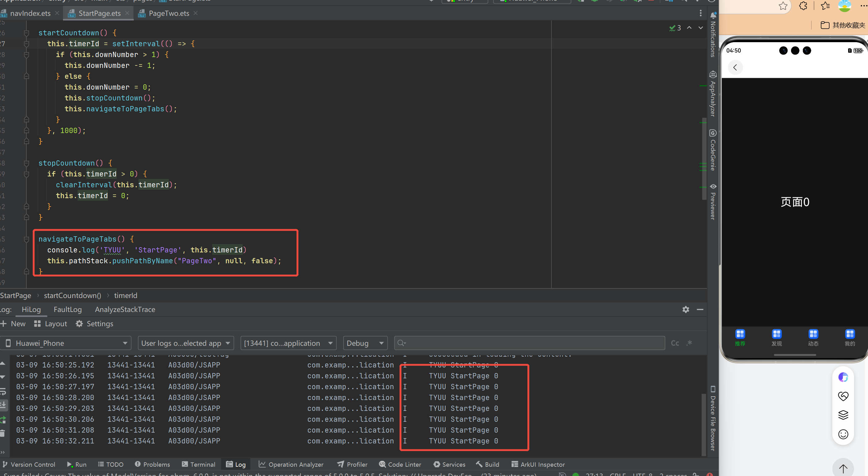
Task: Switch to the PageTwo.ets editor tab
Action: click(x=169, y=13)
